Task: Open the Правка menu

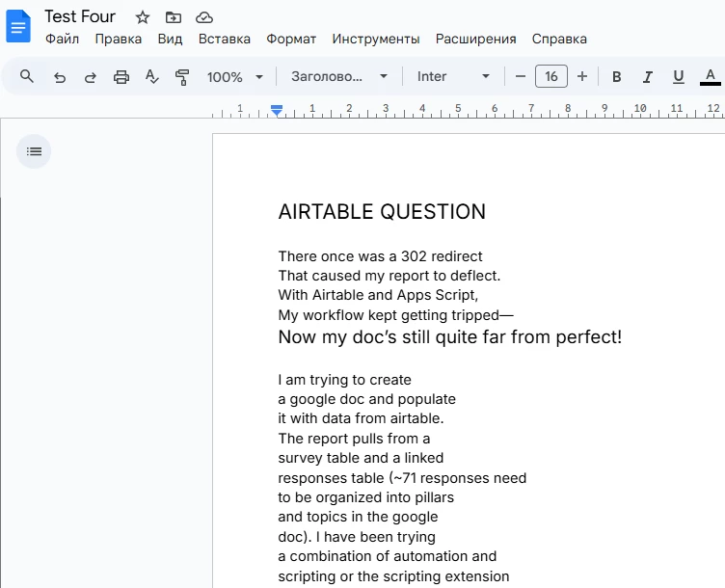Action: [119, 39]
